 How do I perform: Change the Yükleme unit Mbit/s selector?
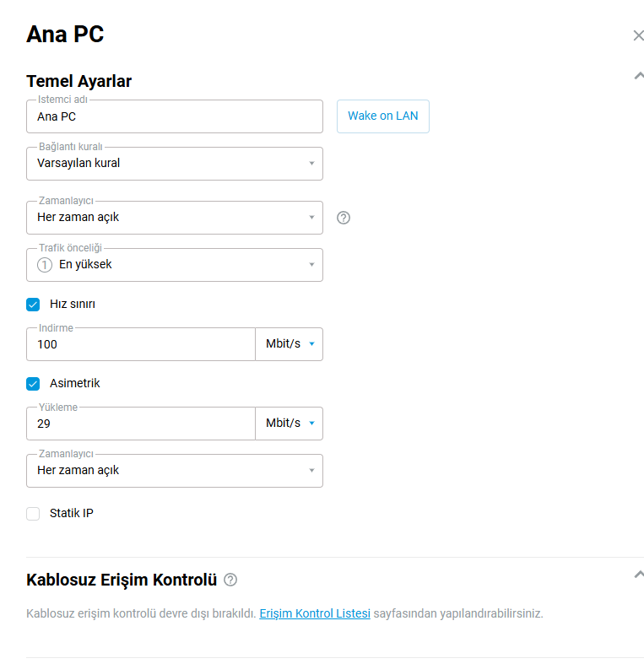point(290,424)
